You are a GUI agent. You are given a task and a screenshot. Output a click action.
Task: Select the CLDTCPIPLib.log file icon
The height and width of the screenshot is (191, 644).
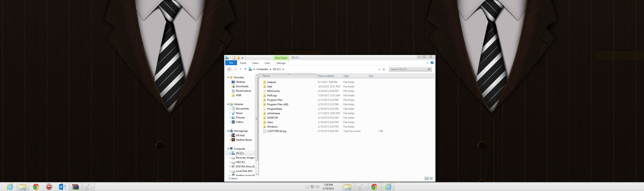coord(265,131)
